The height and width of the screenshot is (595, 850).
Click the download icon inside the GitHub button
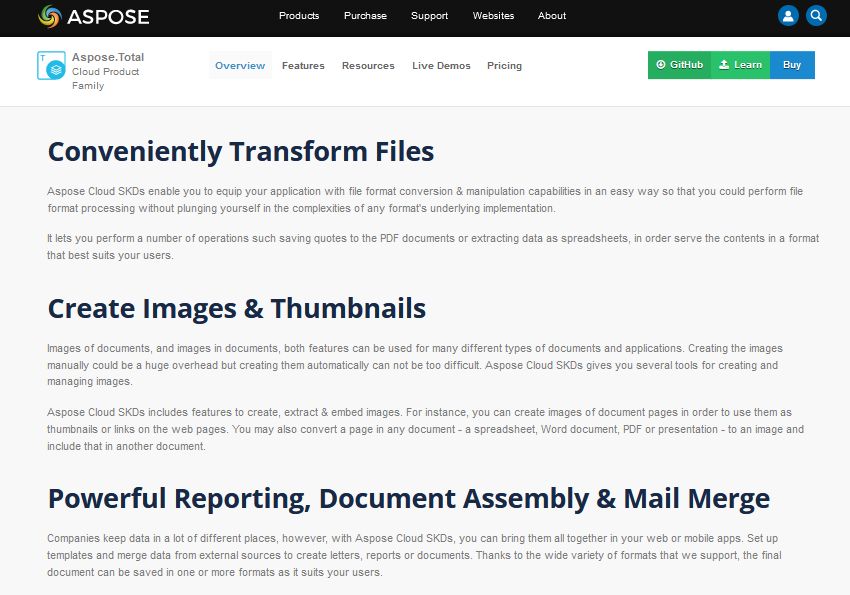click(x=662, y=64)
